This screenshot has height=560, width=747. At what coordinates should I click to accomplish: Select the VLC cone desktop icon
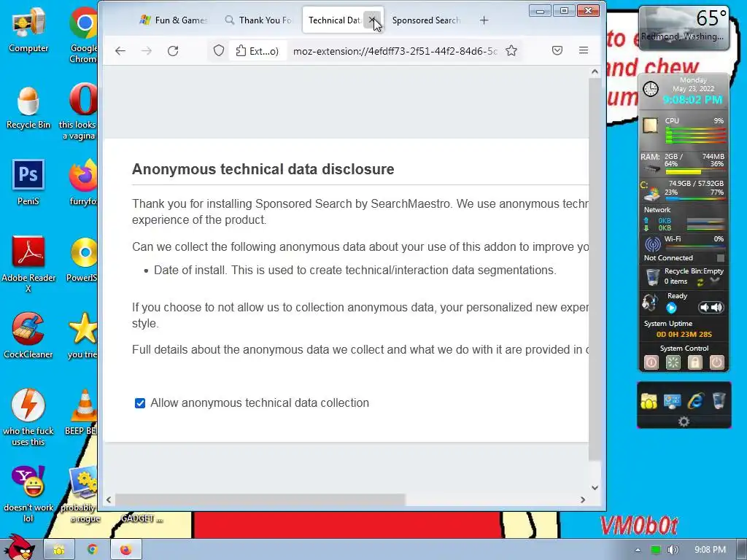[82, 413]
